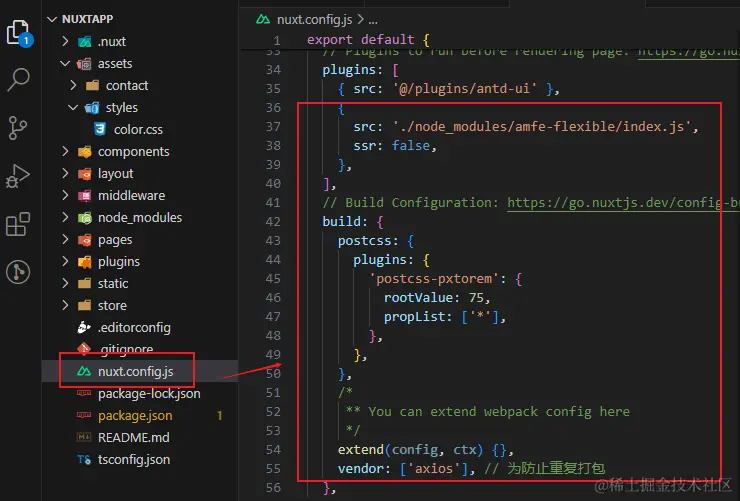
Task: Click nuxt.config.js in the breadcrumb
Action: [314, 20]
